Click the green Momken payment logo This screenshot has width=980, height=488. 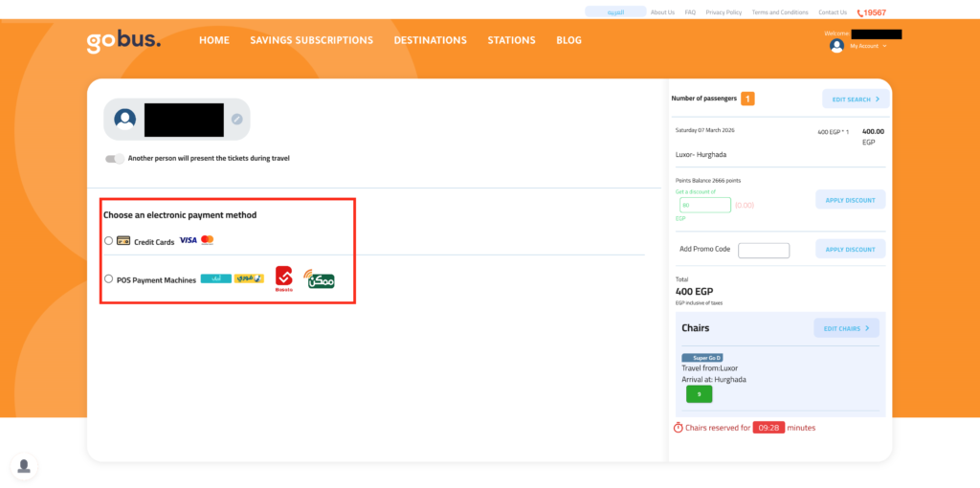(320, 279)
